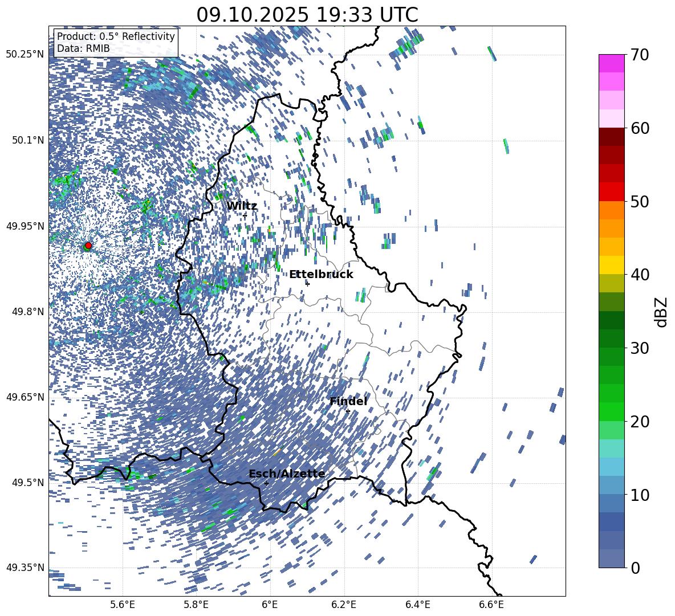Select the Esch/Alzette city label
This screenshot has height=616, width=675.
pos(287,474)
